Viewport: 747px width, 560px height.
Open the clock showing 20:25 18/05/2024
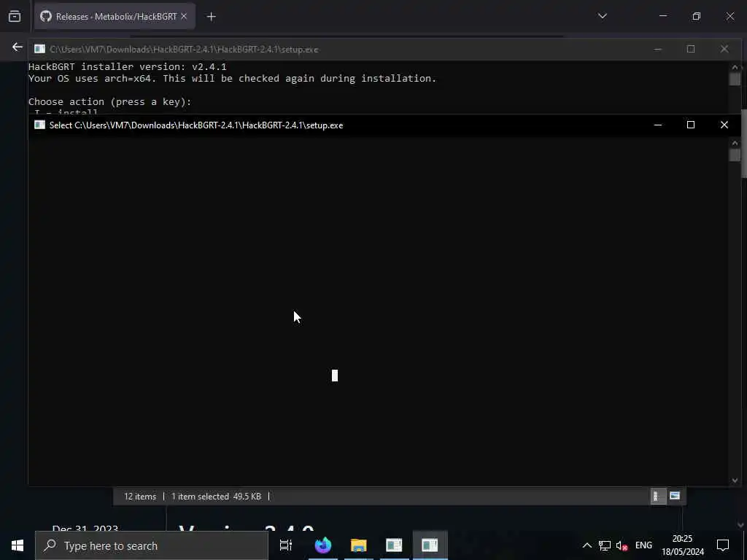[682, 545]
